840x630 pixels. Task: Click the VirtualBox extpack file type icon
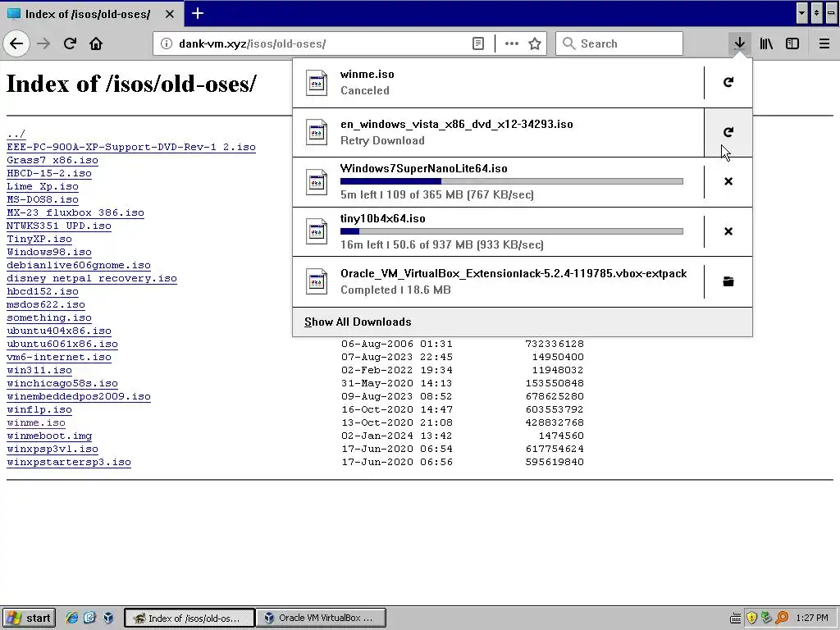pyautogui.click(x=317, y=282)
